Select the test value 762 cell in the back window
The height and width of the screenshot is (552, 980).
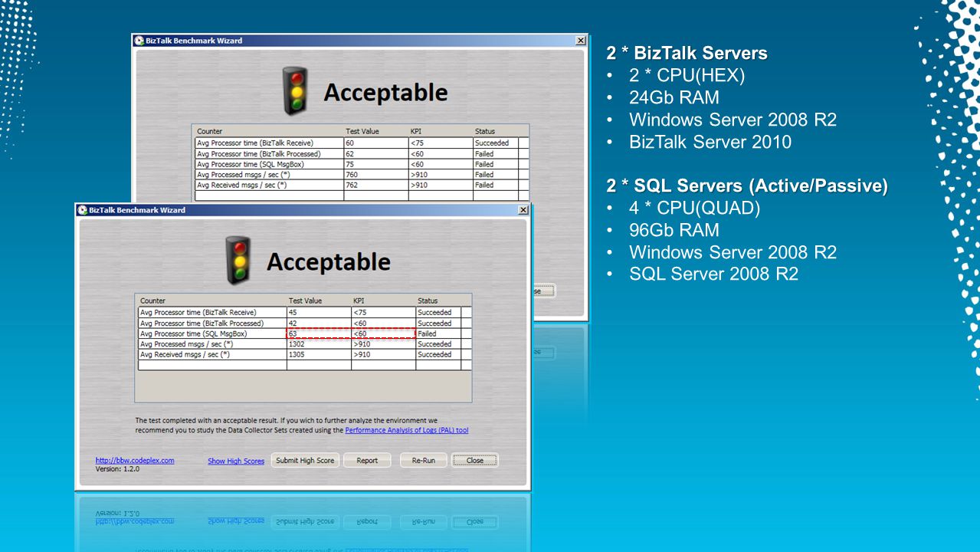pos(375,185)
